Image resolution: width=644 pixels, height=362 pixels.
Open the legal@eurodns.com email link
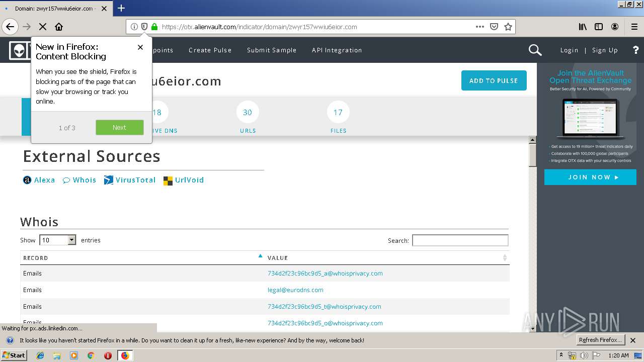click(295, 290)
